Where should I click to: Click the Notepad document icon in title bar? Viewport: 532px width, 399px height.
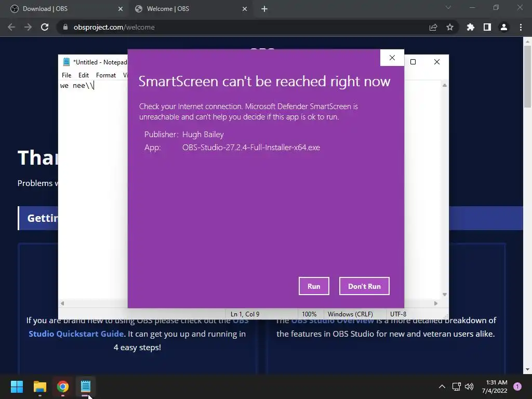click(x=66, y=62)
